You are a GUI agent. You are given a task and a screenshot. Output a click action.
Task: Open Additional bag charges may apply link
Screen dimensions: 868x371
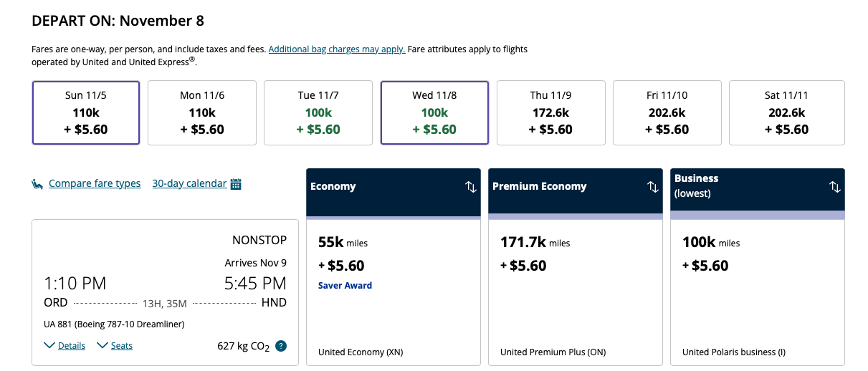point(337,49)
